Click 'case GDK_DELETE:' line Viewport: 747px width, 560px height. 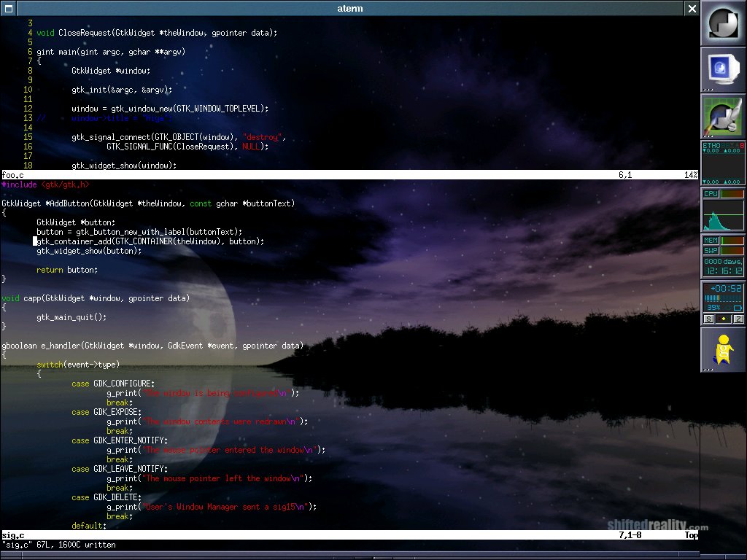107,497
